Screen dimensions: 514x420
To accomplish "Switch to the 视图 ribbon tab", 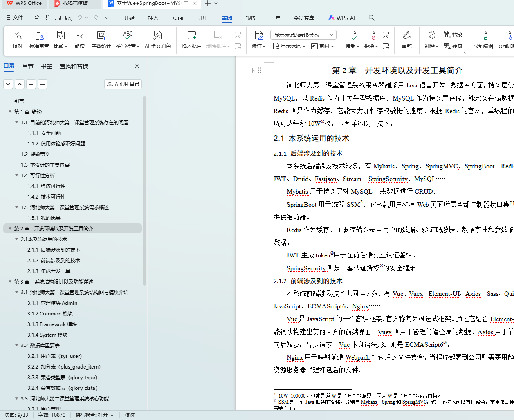I will point(251,18).
